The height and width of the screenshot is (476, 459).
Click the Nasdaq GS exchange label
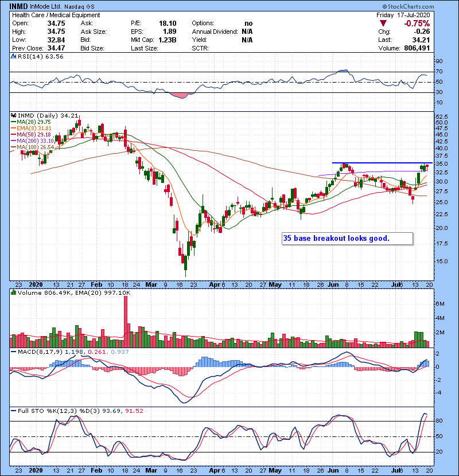(79, 6)
